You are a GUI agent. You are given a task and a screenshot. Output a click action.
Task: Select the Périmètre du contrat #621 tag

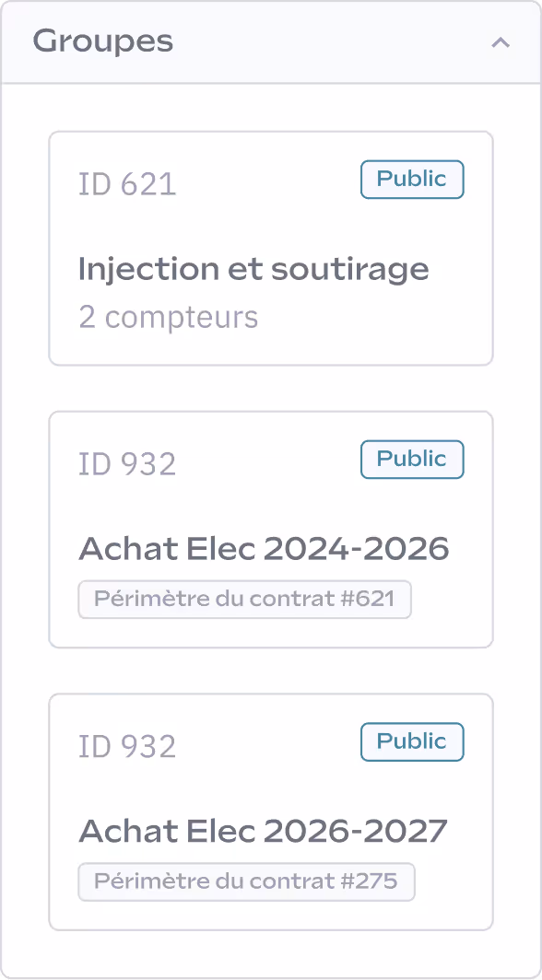(244, 599)
